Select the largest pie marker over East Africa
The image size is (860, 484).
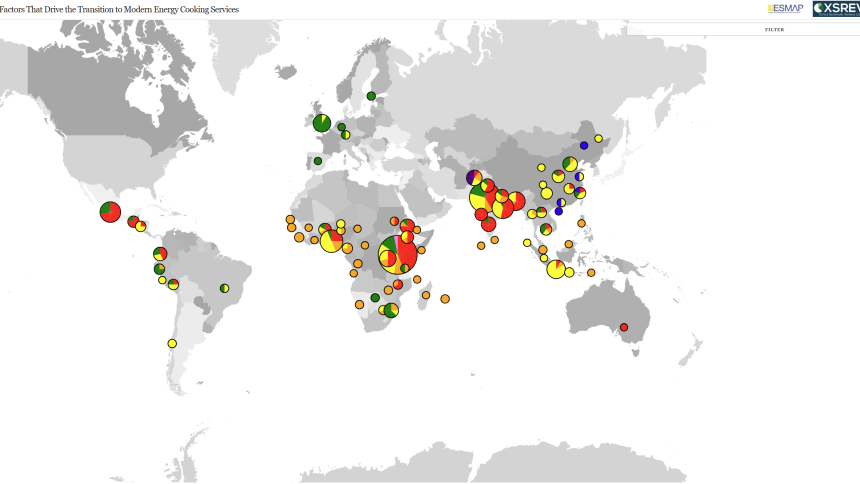click(398, 255)
